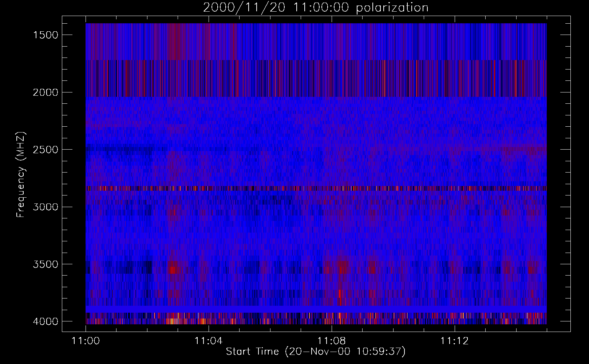Click the 'Frequency (MHZ)' axis label
The height and width of the screenshot is (364, 589).
[x=21, y=175]
